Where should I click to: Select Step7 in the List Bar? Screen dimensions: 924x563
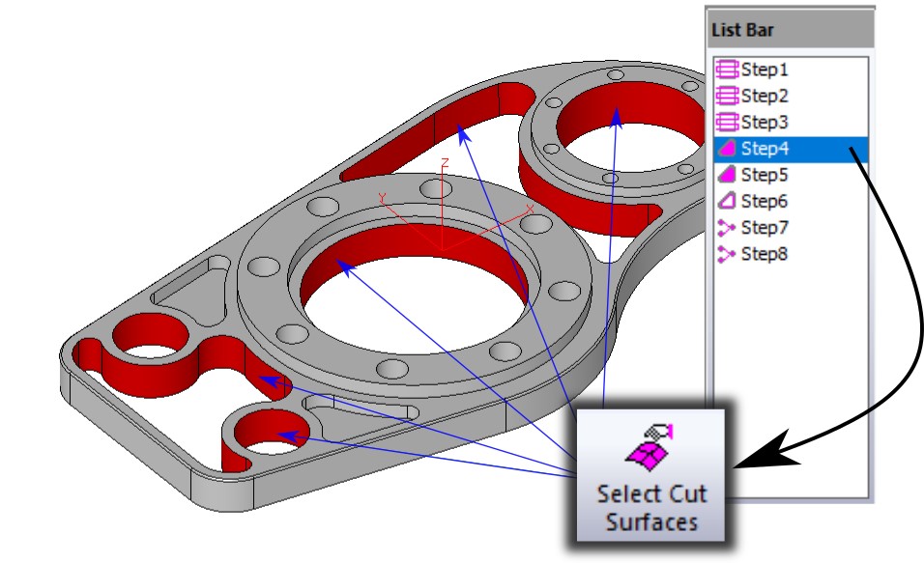click(x=765, y=227)
